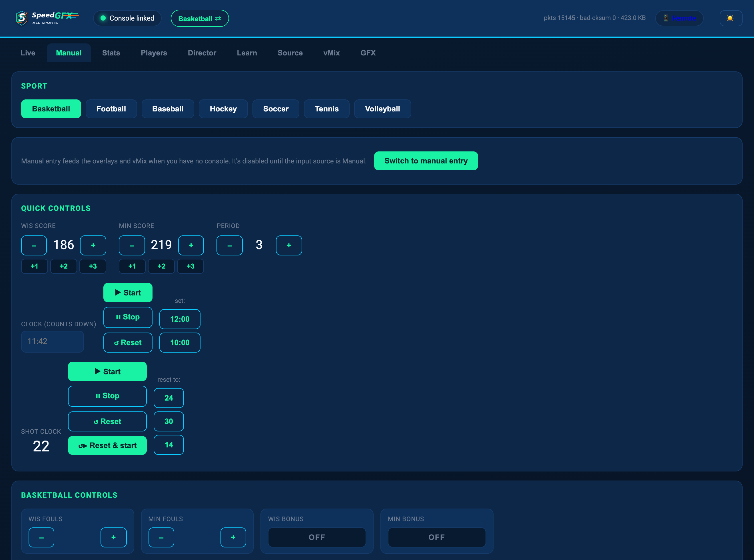Set shot clock reset to 14
Screen dimensions: 754x560
(169, 445)
